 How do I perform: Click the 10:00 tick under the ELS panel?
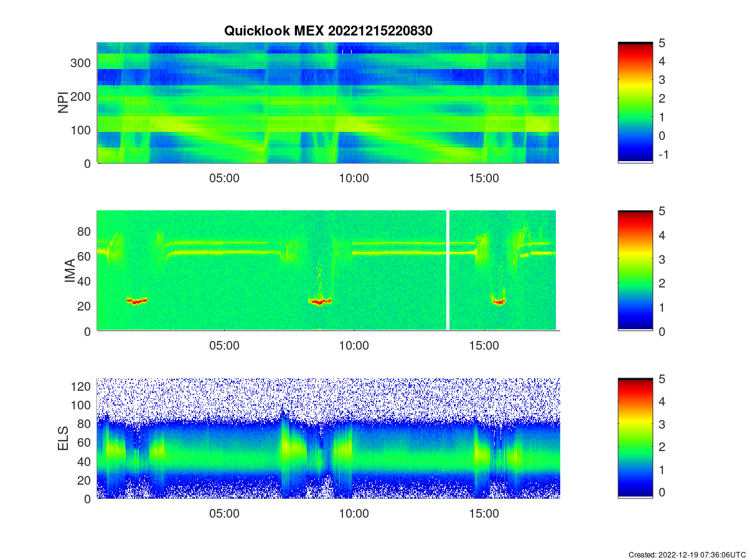click(354, 514)
